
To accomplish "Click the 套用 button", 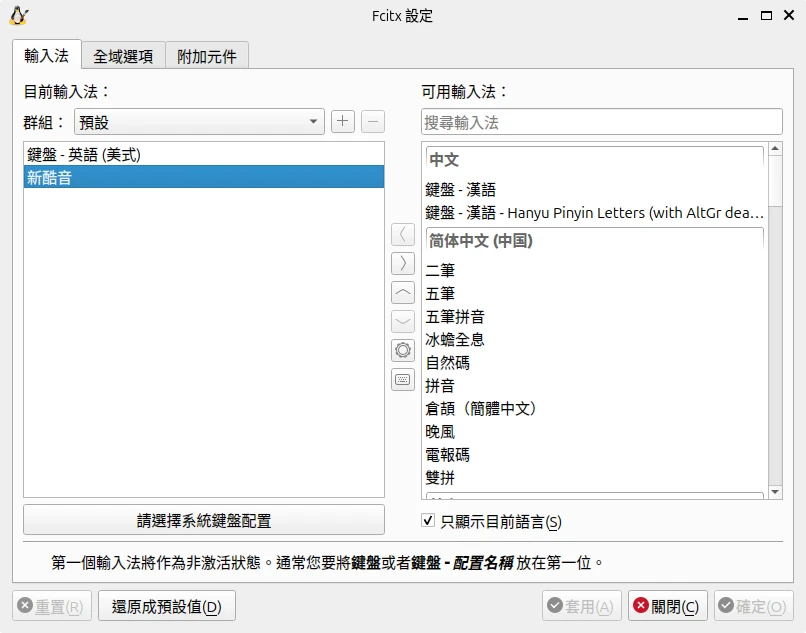I will point(581,606).
